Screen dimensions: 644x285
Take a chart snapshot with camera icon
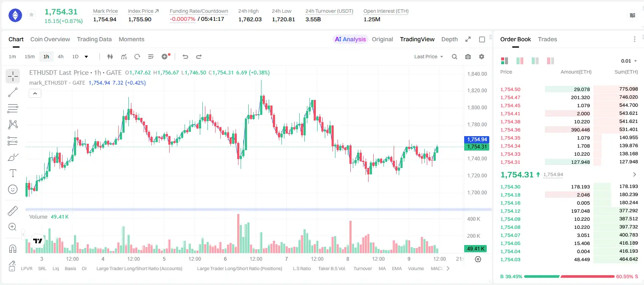[x=468, y=57]
